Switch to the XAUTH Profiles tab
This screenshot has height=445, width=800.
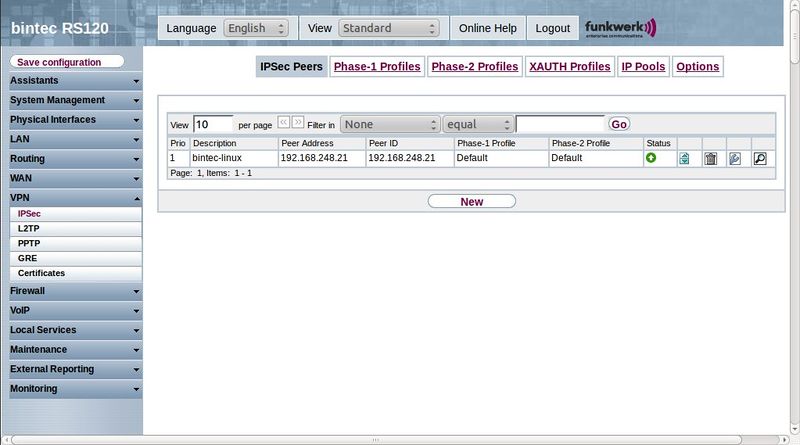[569, 67]
